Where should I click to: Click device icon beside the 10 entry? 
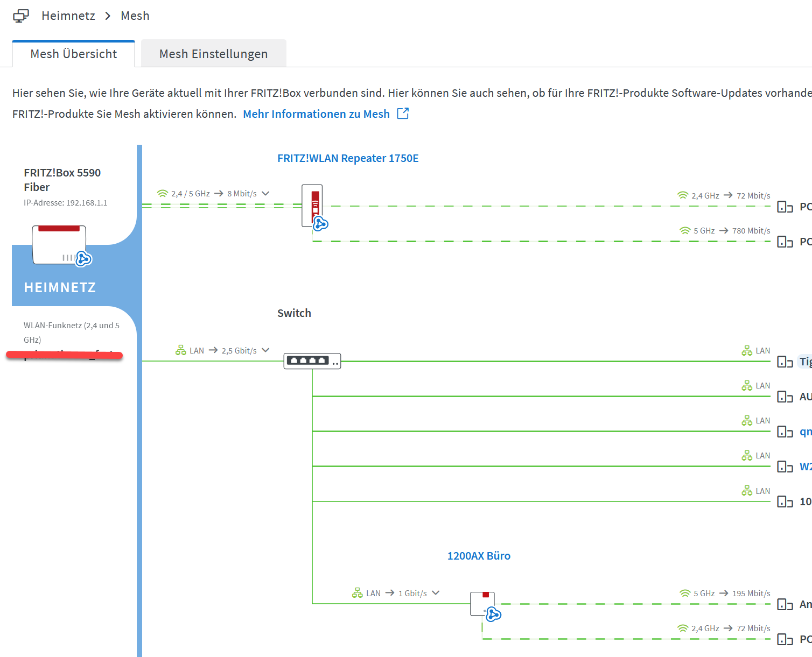click(785, 501)
